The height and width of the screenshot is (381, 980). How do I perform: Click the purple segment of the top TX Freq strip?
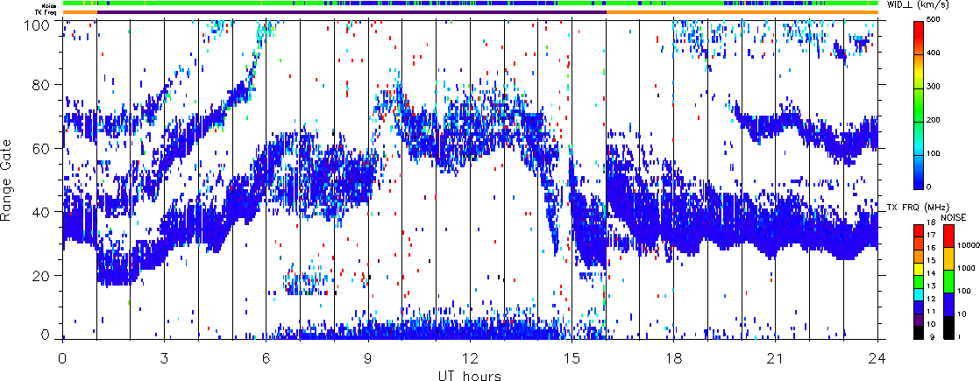[352, 12]
